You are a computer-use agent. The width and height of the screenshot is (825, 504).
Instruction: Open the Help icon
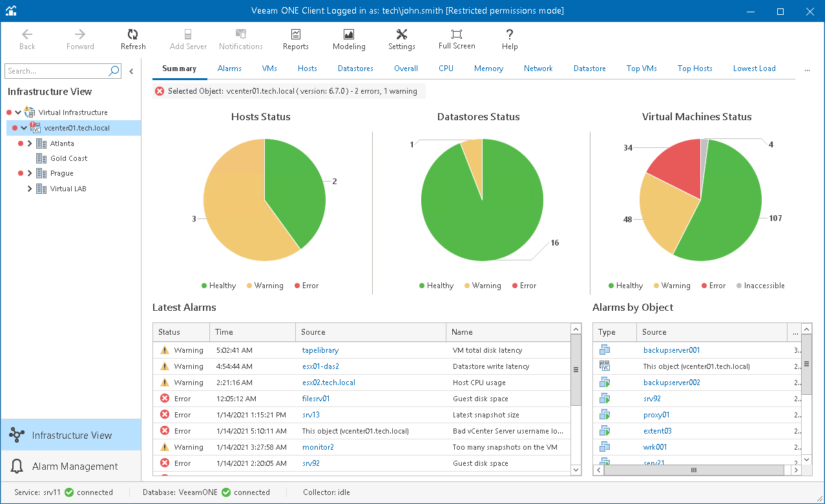[510, 39]
